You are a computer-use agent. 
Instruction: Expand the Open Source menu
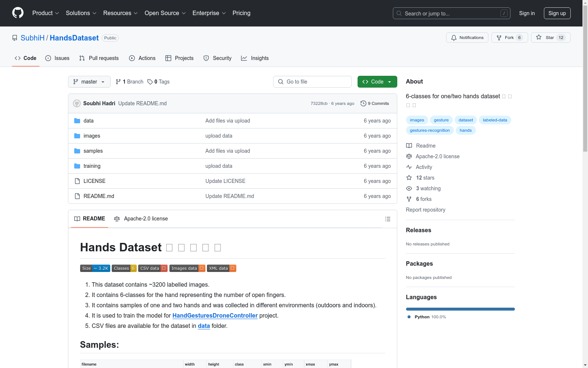point(165,13)
